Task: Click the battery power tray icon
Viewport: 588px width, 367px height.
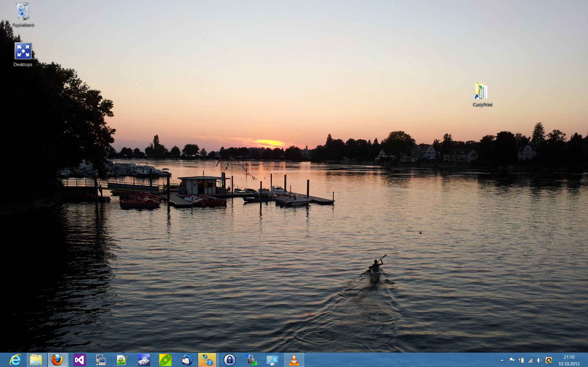Action: click(521, 360)
